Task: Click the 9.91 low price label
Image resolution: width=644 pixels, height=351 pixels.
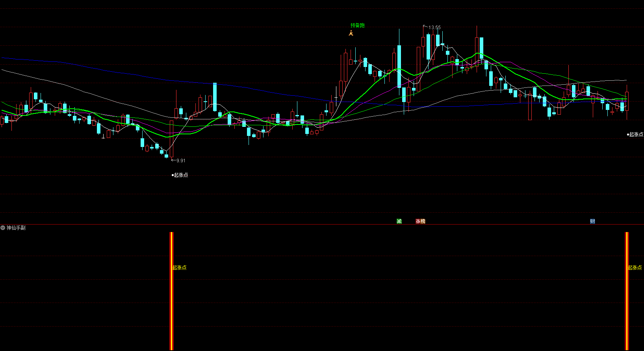Action: (x=180, y=161)
